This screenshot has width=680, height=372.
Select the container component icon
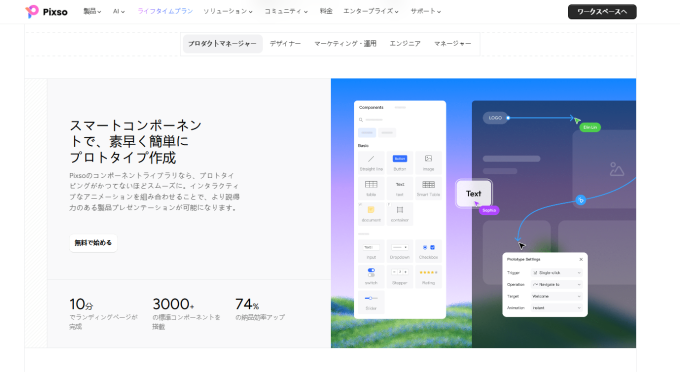pyautogui.click(x=399, y=210)
